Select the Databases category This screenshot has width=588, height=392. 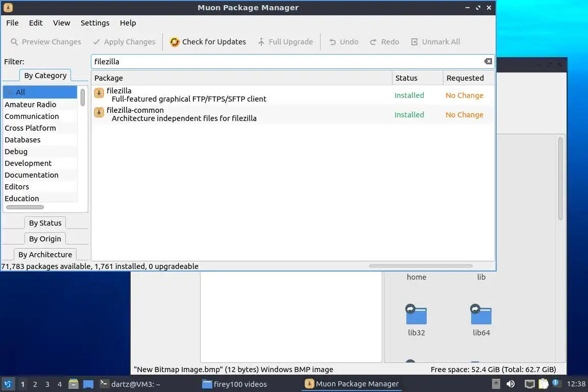point(40,139)
